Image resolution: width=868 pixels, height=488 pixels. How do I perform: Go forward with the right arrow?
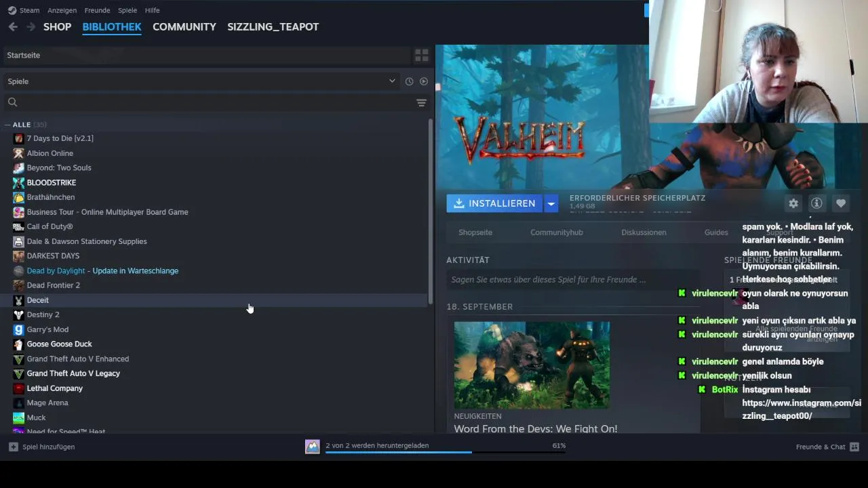click(x=31, y=26)
